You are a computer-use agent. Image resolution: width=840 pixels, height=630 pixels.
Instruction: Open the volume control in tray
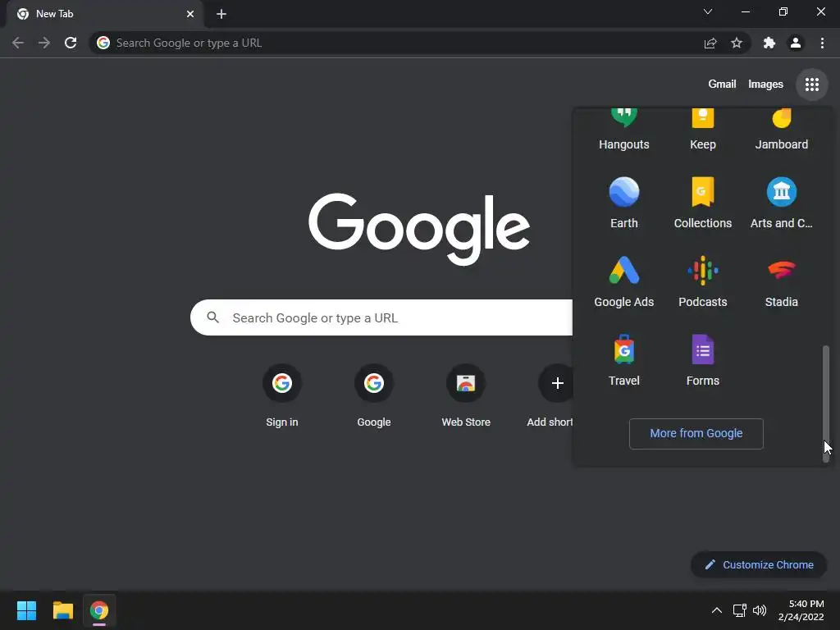point(759,610)
